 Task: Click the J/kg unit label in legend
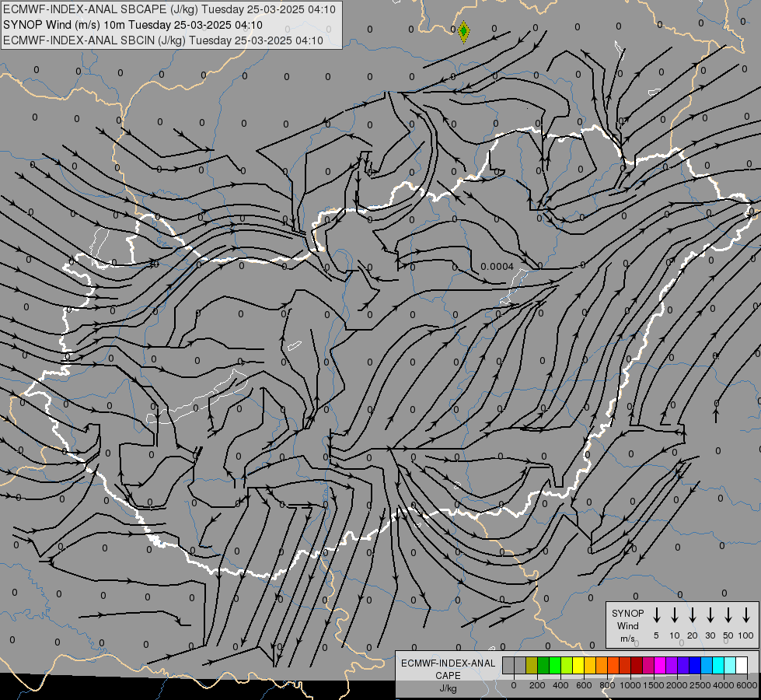pyautogui.click(x=448, y=688)
